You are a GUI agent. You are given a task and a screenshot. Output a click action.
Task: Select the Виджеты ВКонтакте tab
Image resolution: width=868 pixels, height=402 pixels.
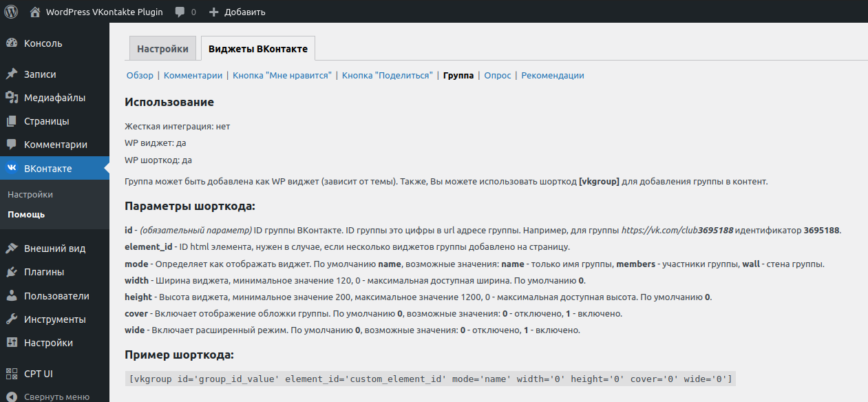257,49
